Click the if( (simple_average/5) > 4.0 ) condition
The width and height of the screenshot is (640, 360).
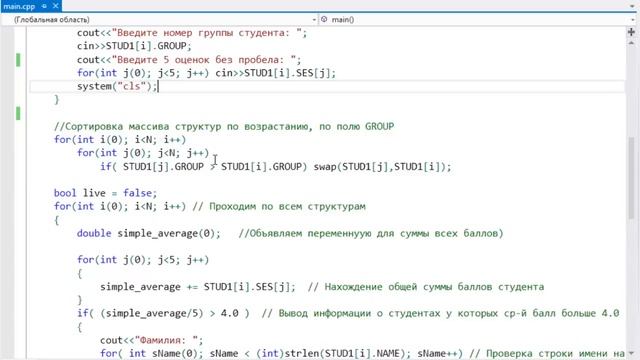pyautogui.click(x=163, y=313)
